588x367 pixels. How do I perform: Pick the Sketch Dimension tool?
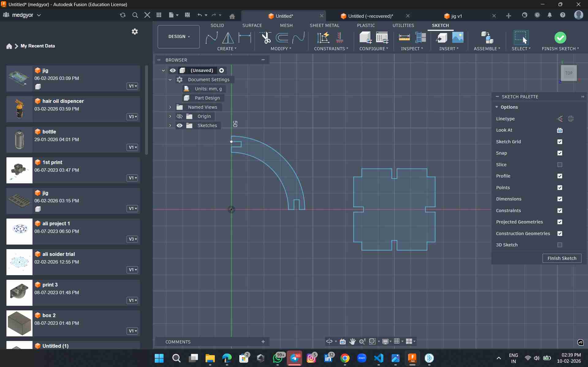(x=245, y=38)
